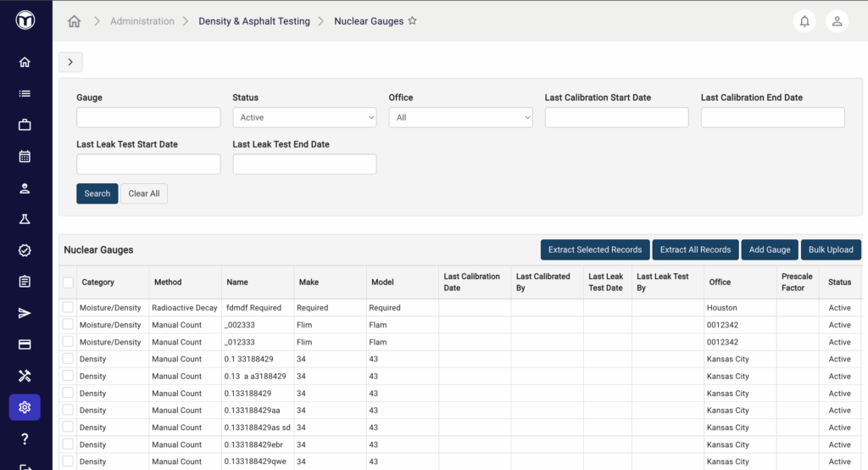Sort by the Status column header
Image resolution: width=868 pixels, height=470 pixels.
839,283
